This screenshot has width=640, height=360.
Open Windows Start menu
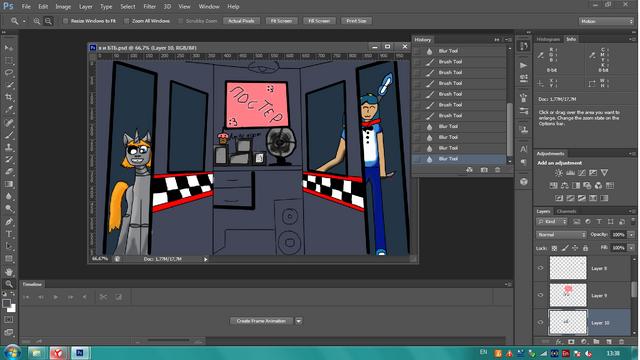point(11,352)
